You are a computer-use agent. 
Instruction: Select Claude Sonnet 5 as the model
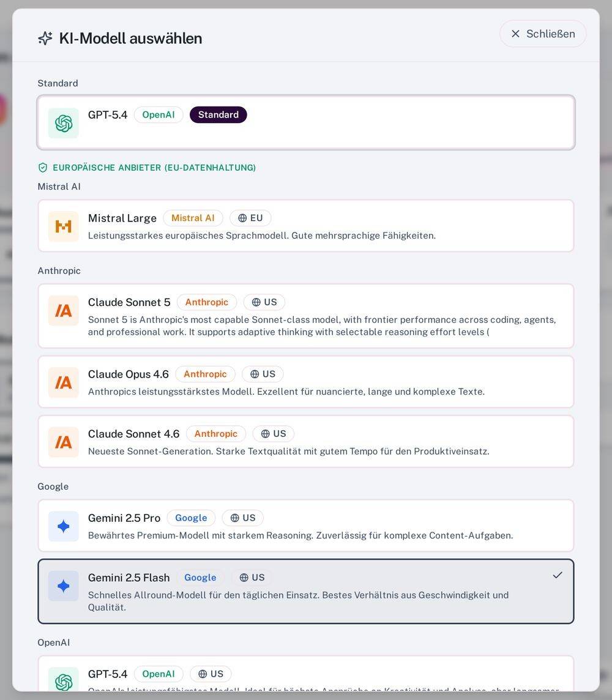click(x=306, y=316)
